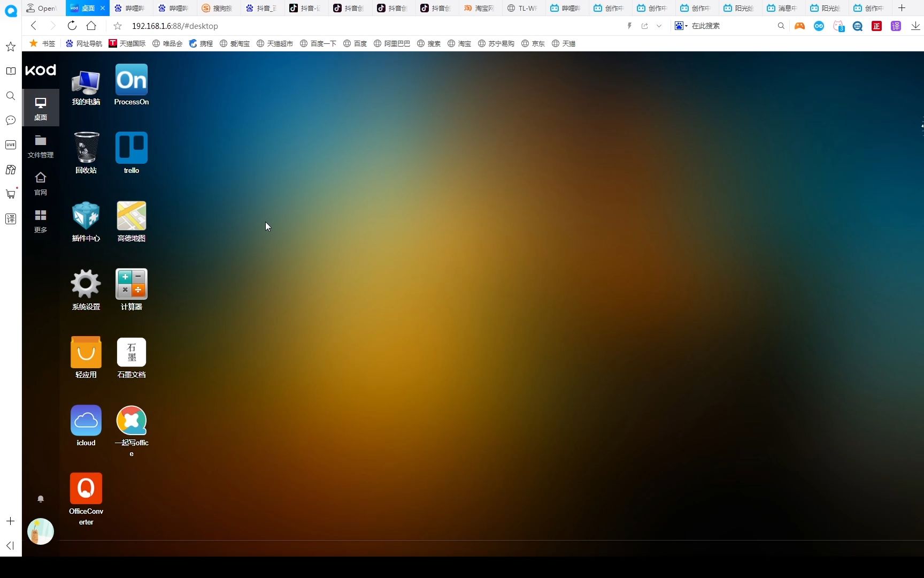Open the 百度一下 bookmark
924x578 pixels.
318,43
